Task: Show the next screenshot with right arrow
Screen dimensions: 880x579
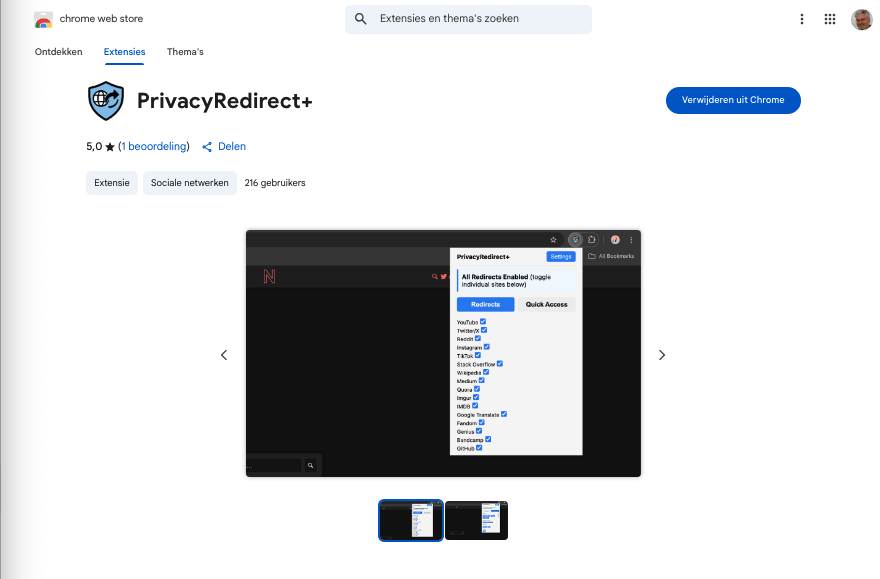Action: pyautogui.click(x=661, y=355)
